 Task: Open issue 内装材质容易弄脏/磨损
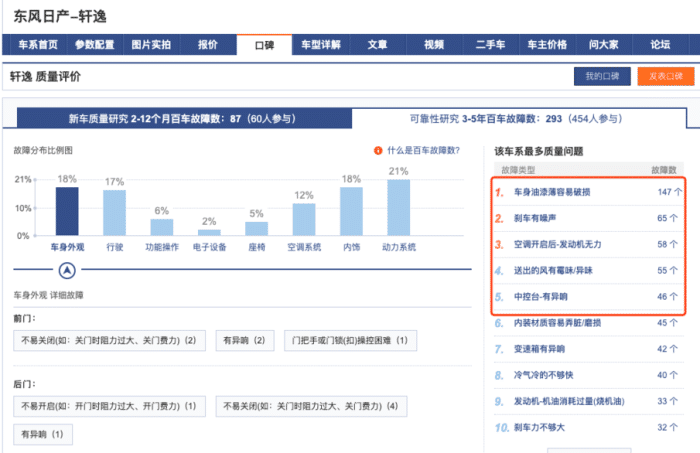pos(557,323)
